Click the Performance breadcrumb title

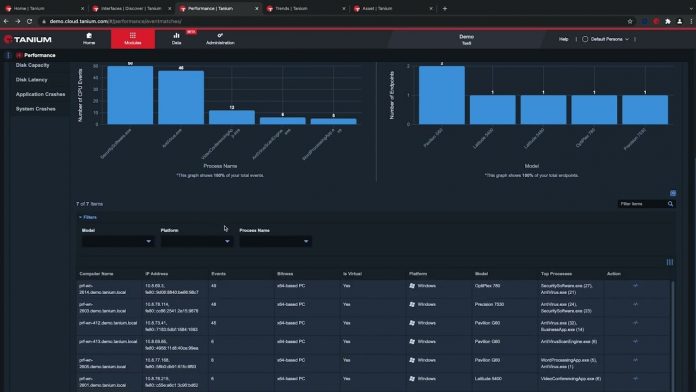(40, 55)
